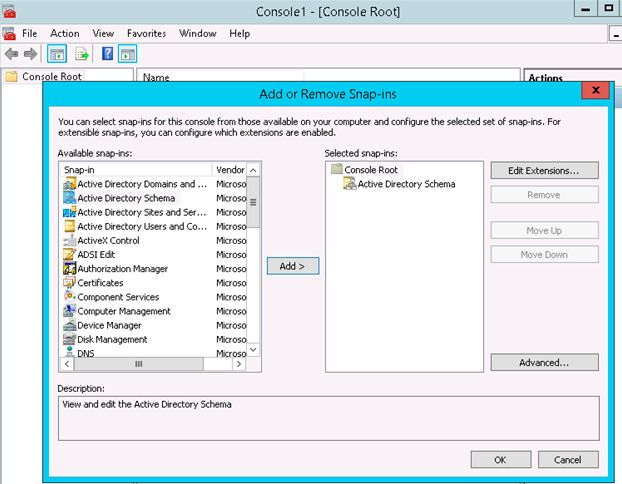Select the Computer Management snap-in
622x484 pixels.
(123, 311)
